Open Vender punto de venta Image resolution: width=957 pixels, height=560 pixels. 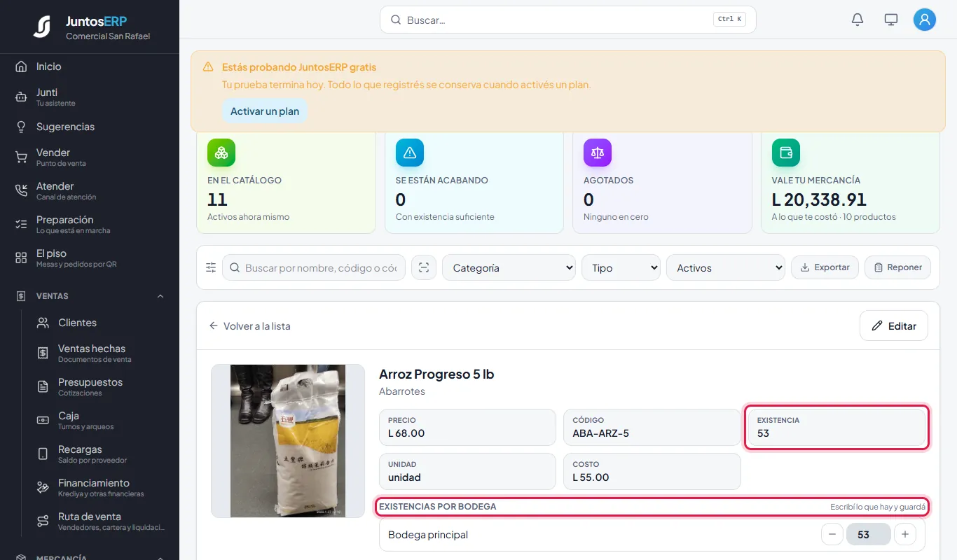coord(90,157)
